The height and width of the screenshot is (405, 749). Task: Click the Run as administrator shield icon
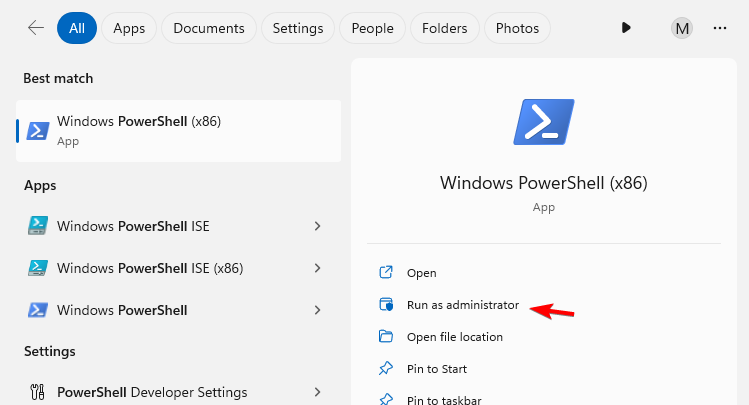pos(386,304)
